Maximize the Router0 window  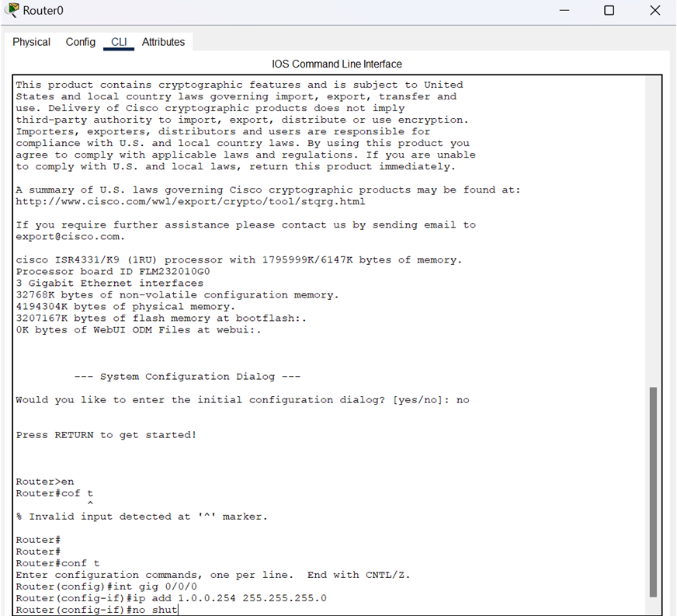[609, 10]
